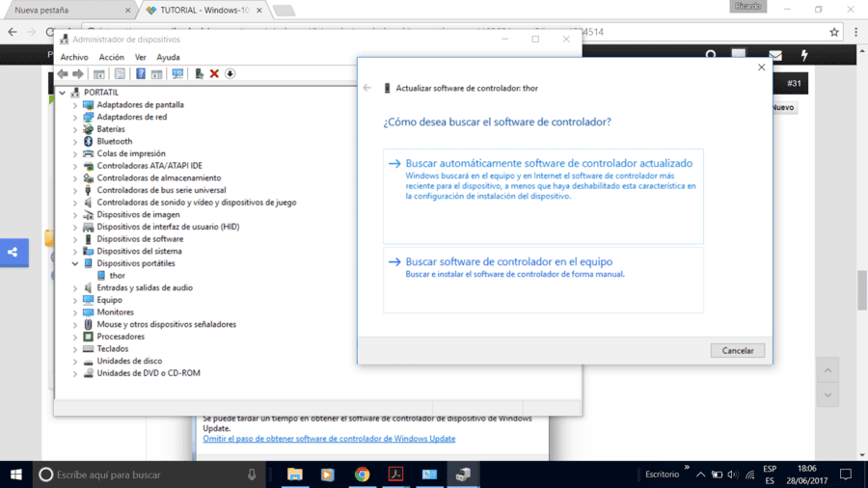Click the thor device icon in tree
The width and height of the screenshot is (868, 488).
coord(101,275)
